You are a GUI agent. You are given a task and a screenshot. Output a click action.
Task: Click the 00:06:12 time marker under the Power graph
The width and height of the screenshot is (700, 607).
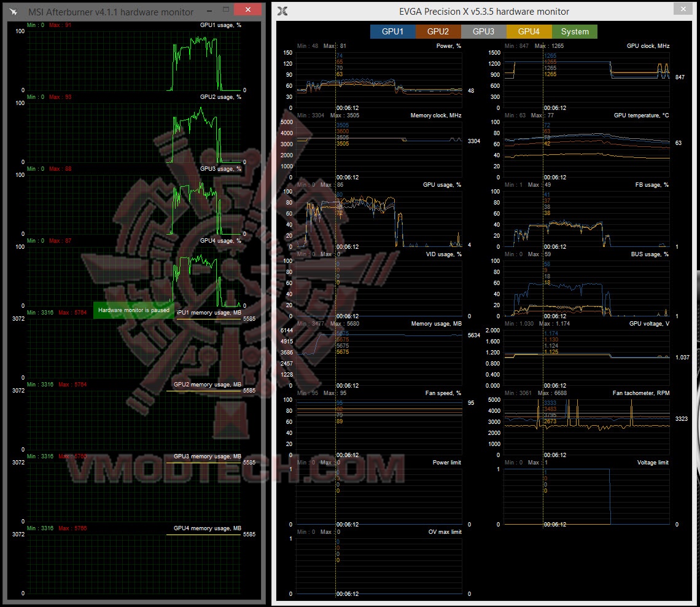pyautogui.click(x=348, y=108)
